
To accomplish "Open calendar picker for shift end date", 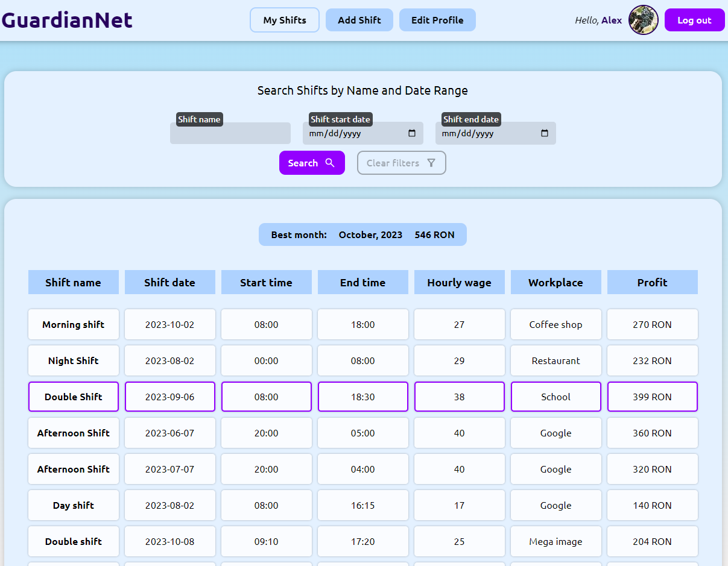I will click(x=545, y=134).
